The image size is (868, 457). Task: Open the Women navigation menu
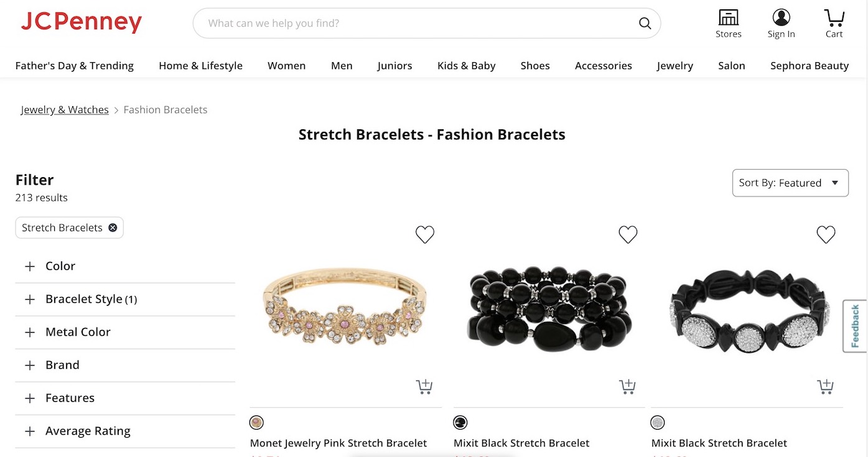286,66
